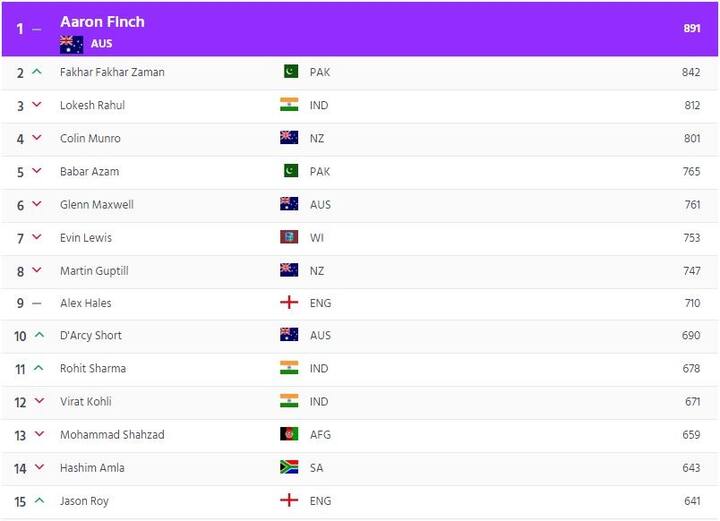Click the red down arrow beside Virat Kohli
This screenshot has height=521, width=720.
(39, 401)
